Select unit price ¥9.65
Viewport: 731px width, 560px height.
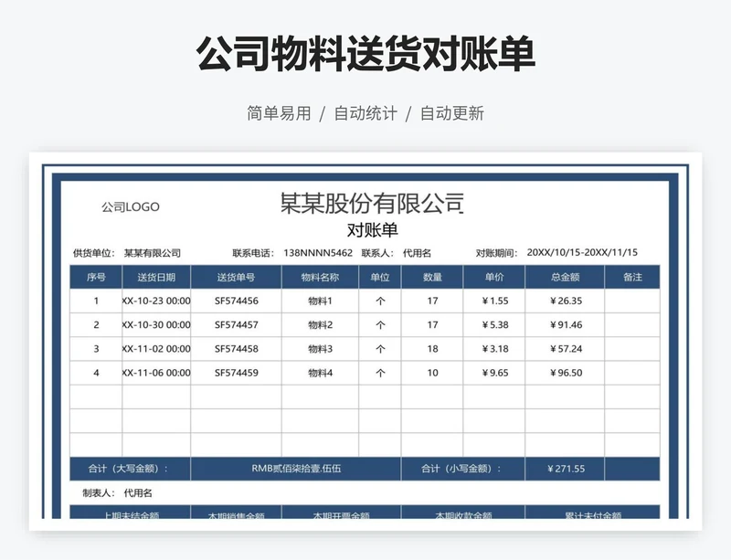(x=494, y=373)
